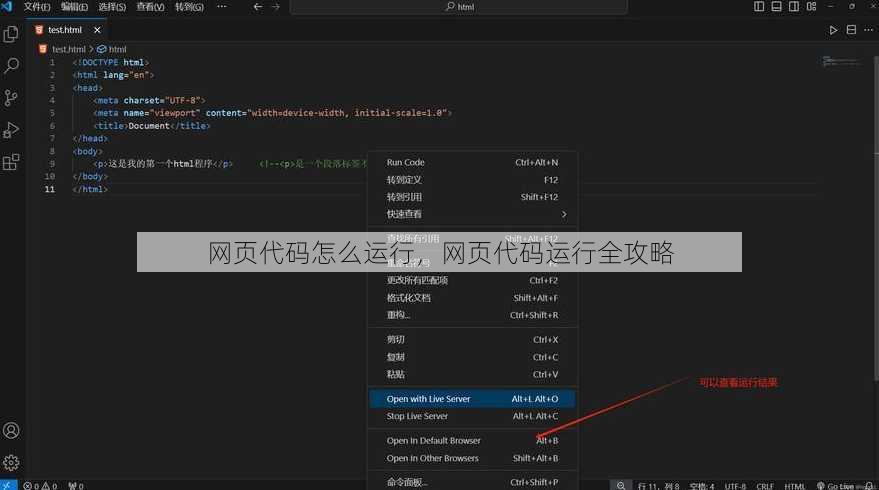
Task: Open editor More Actions ellipsis
Action: [x=868, y=30]
